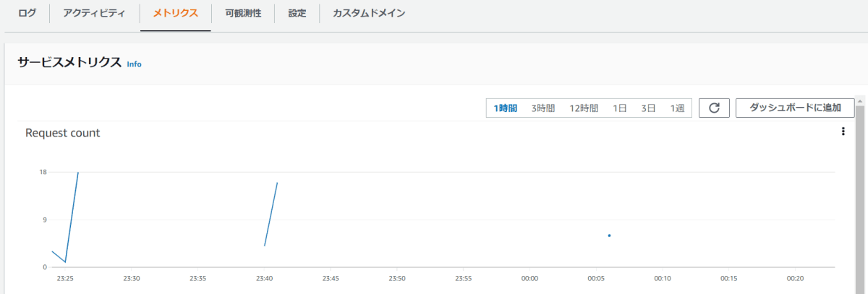Refresh the metrics with the reload icon
The height and width of the screenshot is (294, 868).
pos(714,108)
